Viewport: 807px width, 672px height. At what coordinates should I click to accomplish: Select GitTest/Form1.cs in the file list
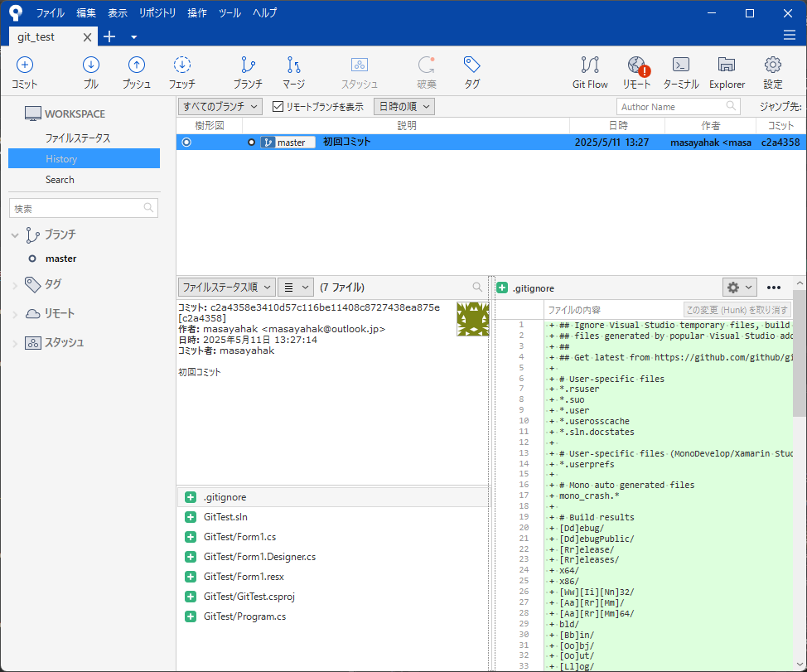[x=333, y=537]
